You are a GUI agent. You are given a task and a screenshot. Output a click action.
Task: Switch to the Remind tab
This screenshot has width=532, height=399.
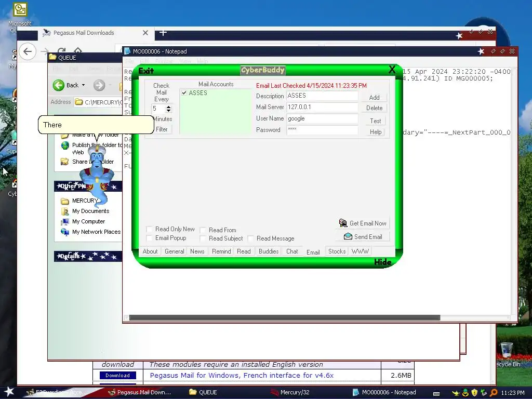pos(221,251)
